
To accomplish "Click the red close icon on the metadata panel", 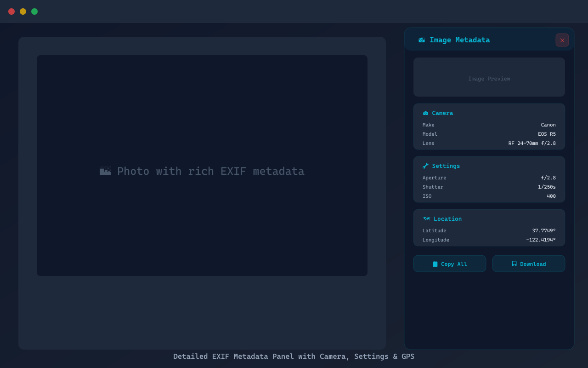I will click(x=562, y=40).
